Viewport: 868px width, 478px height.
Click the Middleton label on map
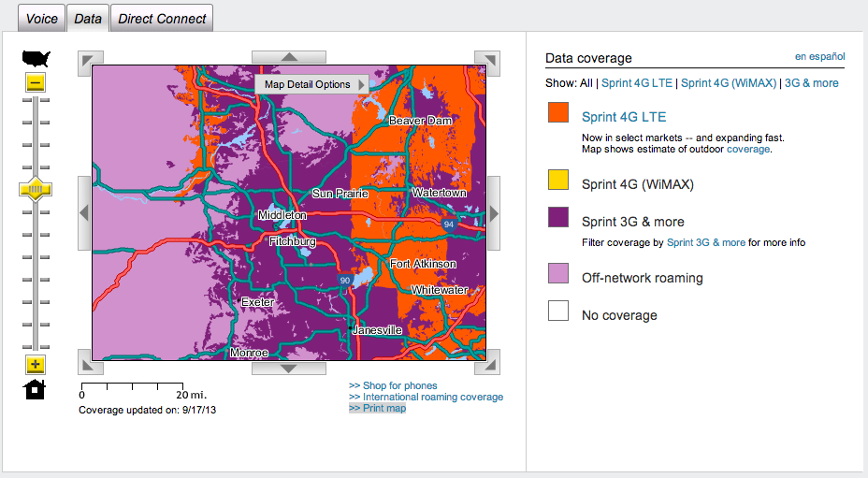tap(282, 215)
